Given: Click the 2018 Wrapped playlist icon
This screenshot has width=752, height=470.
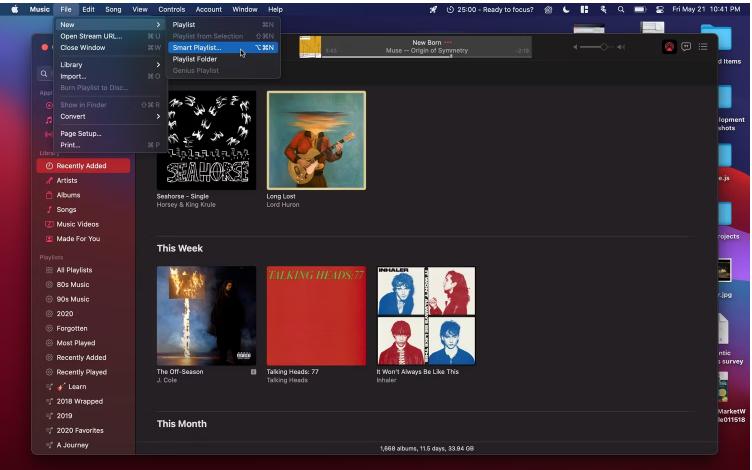Looking at the screenshot, I should [x=48, y=401].
